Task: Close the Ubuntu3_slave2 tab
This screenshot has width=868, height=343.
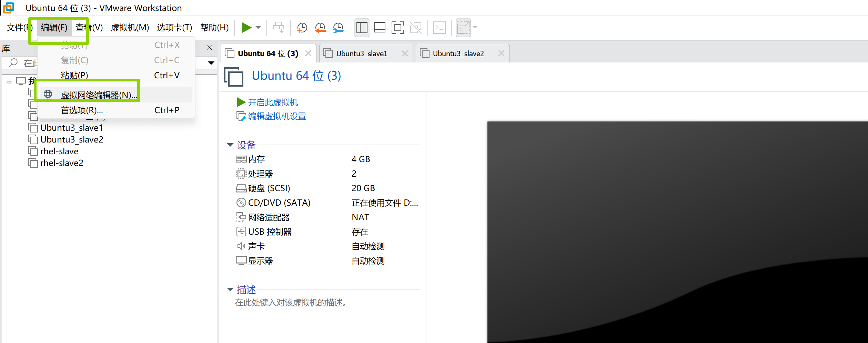Action: click(x=501, y=53)
